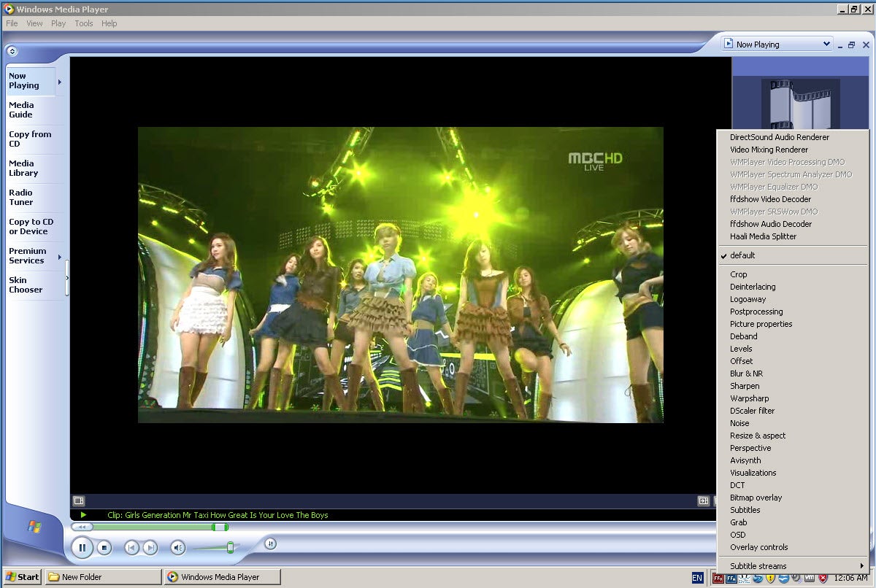Click the vm tray icon
The width and height of the screenshot is (876, 588).
pyautogui.click(x=809, y=579)
